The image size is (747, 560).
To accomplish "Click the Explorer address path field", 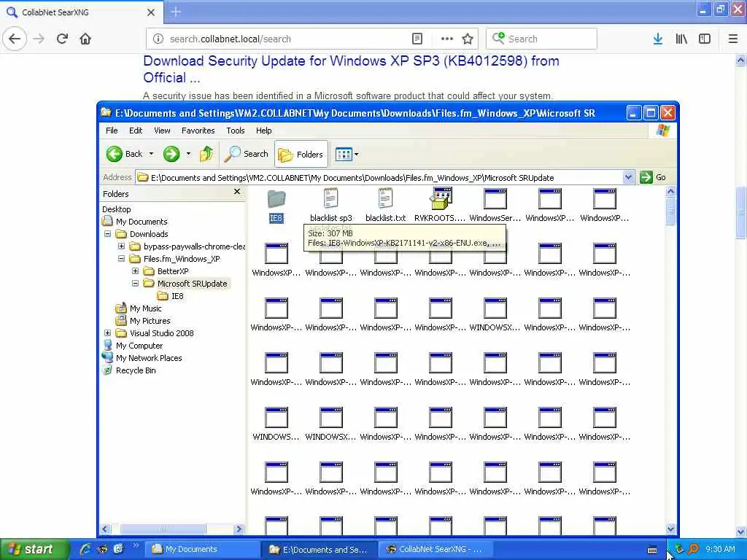I will (x=379, y=177).
